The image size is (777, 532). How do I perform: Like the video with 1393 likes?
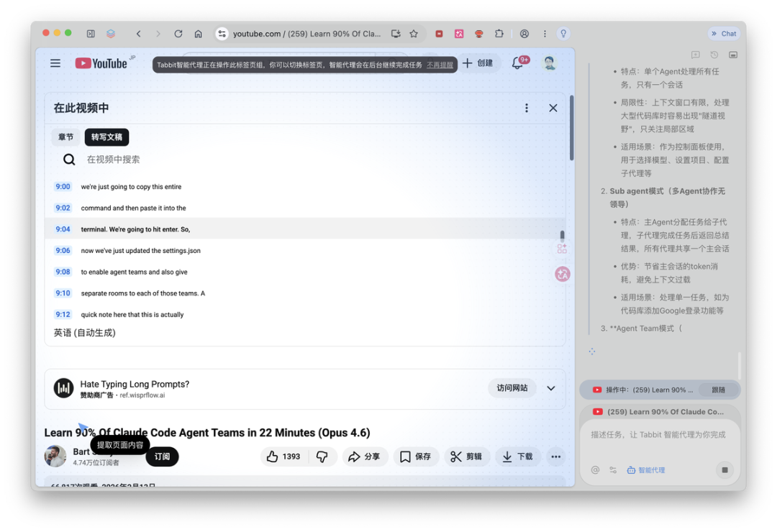(283, 457)
